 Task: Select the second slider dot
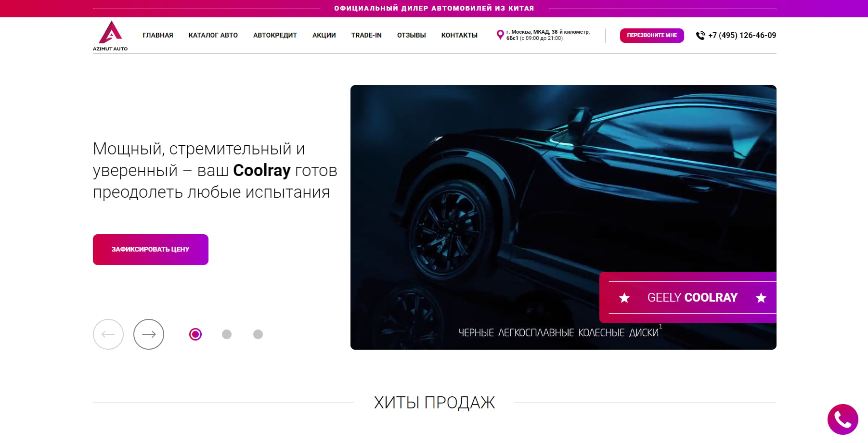click(x=227, y=334)
